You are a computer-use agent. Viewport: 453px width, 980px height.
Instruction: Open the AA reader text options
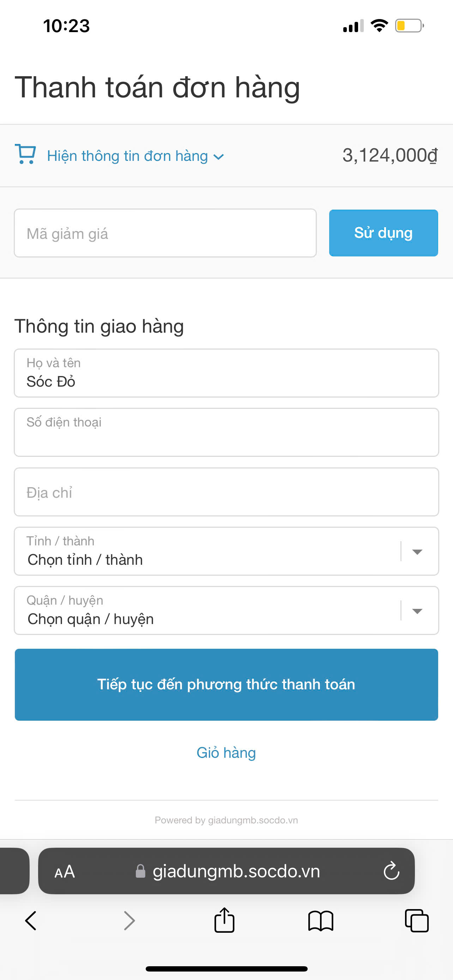[65, 871]
